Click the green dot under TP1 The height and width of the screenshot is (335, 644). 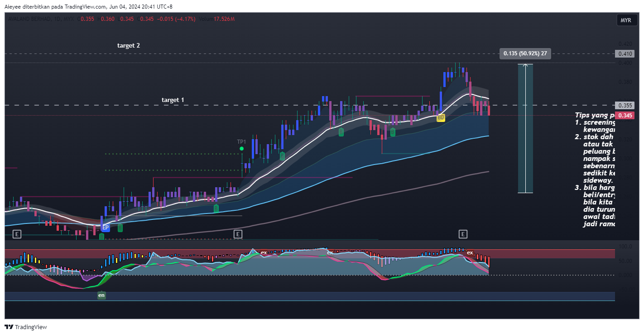coord(242,148)
